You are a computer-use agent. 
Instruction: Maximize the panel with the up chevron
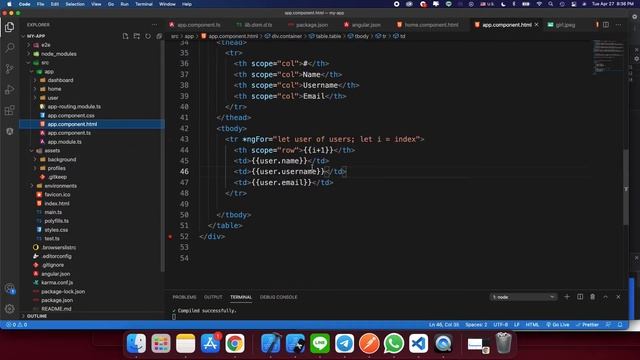[x=606, y=297]
